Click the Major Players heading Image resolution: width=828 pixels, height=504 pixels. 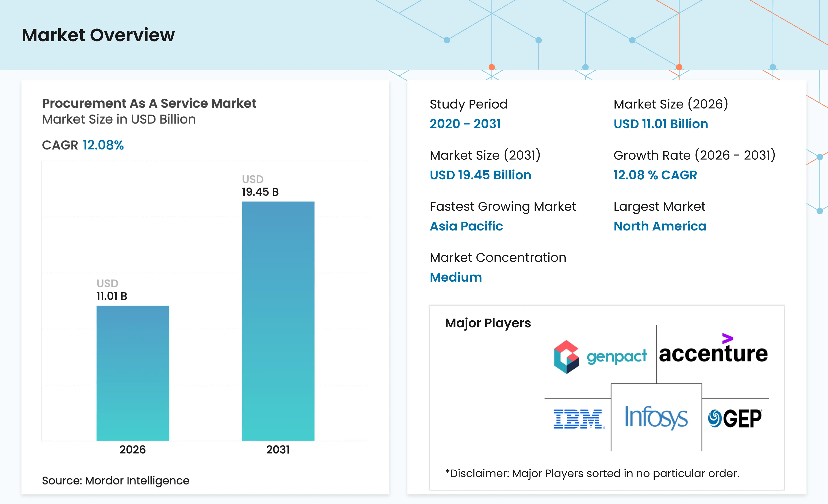pos(488,323)
